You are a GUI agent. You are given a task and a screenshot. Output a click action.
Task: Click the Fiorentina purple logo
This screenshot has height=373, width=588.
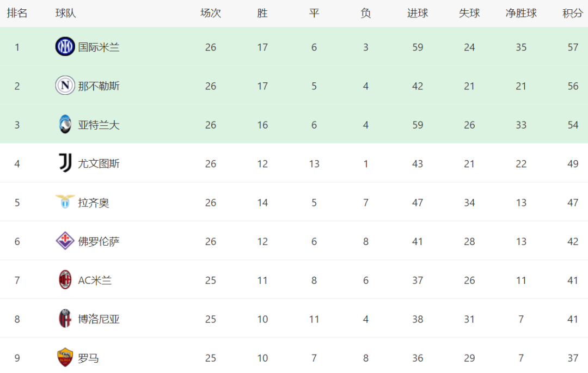(x=65, y=241)
